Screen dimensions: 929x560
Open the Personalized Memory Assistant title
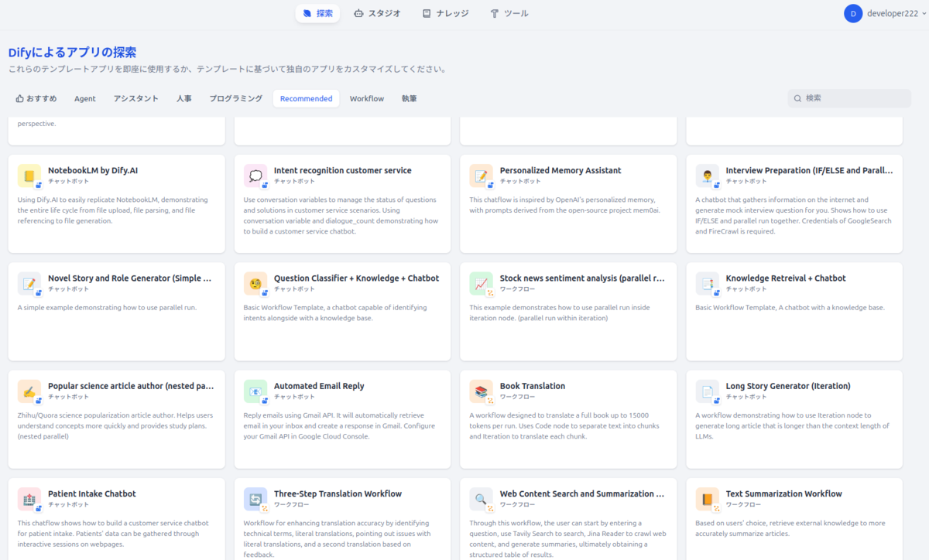click(x=560, y=170)
